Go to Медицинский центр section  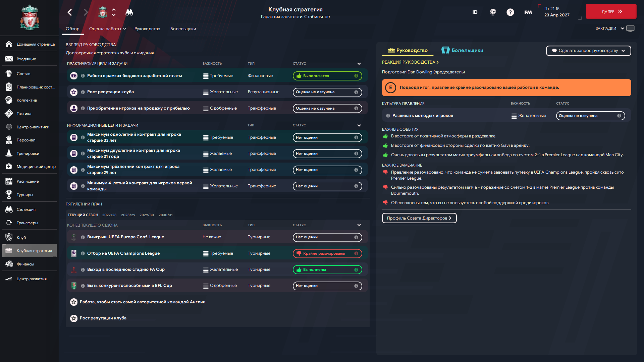pyautogui.click(x=36, y=167)
